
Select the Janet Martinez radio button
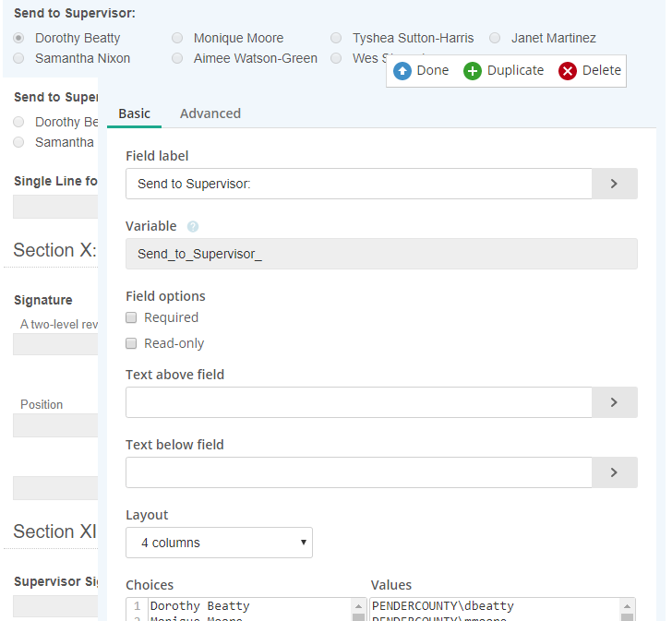click(495, 38)
